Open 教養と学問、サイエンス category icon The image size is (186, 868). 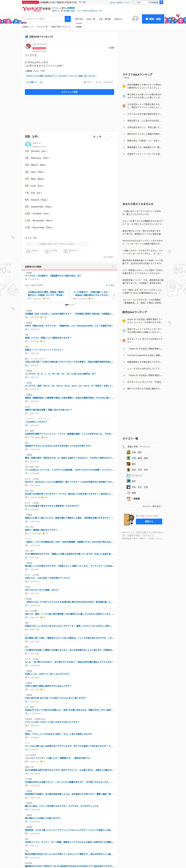(124, 446)
